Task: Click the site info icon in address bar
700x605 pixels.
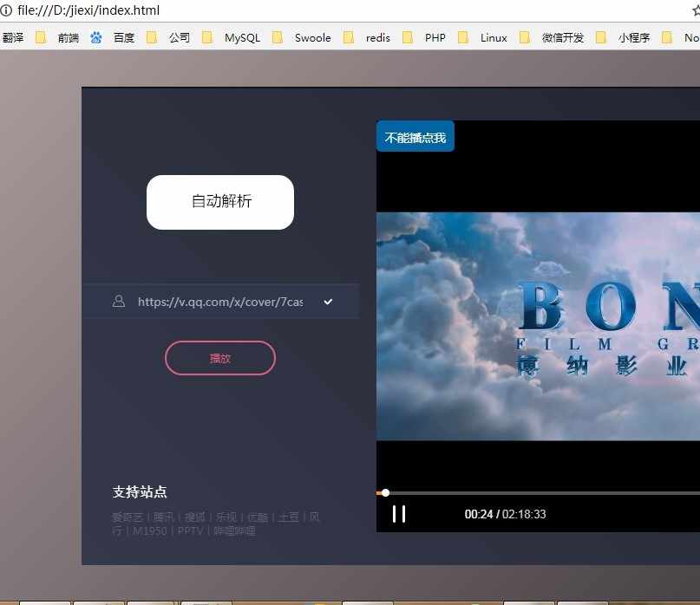Action: coord(6,10)
